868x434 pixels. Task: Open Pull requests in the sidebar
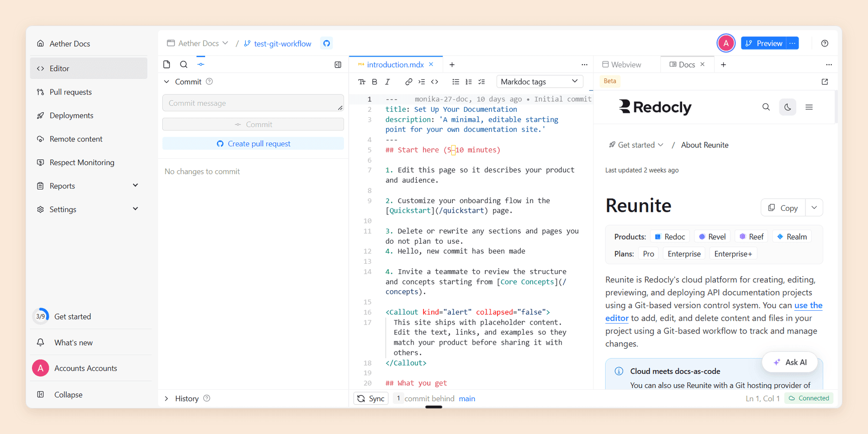tap(89, 92)
